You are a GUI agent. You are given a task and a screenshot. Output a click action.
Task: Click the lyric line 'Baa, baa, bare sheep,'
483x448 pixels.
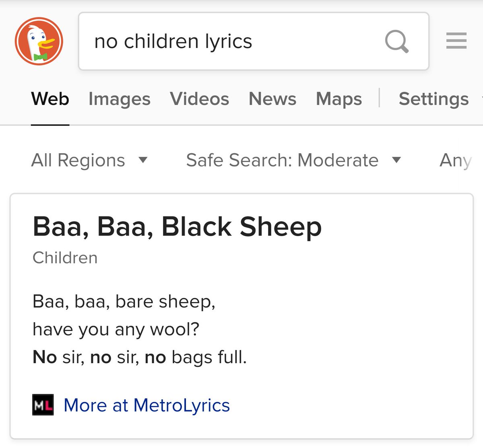124,302
